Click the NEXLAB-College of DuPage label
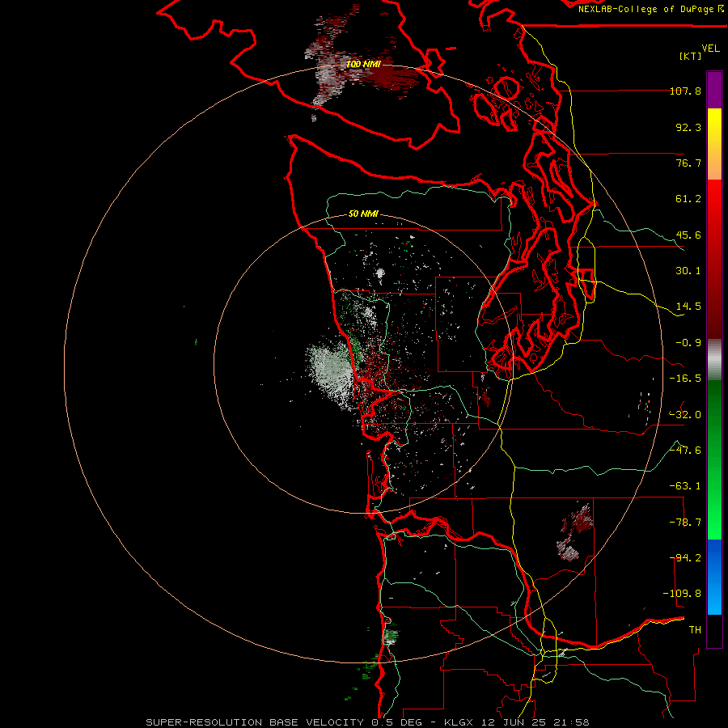 point(650,9)
